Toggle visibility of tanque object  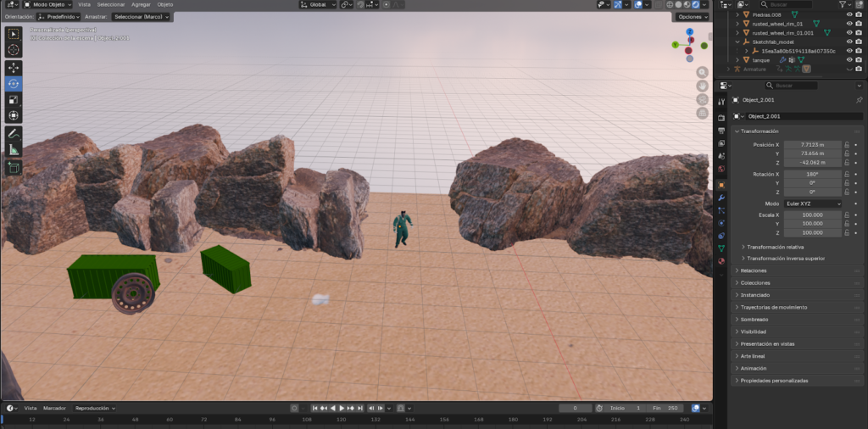(x=849, y=60)
